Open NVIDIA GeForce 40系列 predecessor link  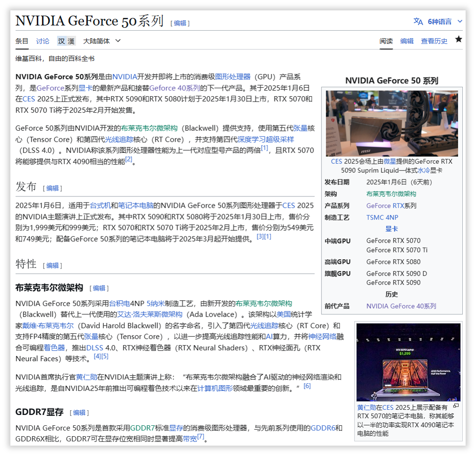pos(401,306)
